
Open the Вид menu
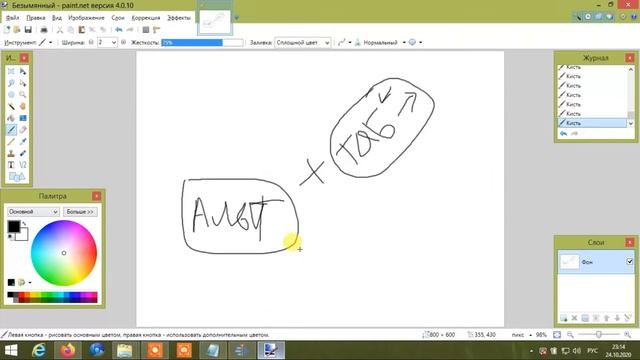[57, 18]
